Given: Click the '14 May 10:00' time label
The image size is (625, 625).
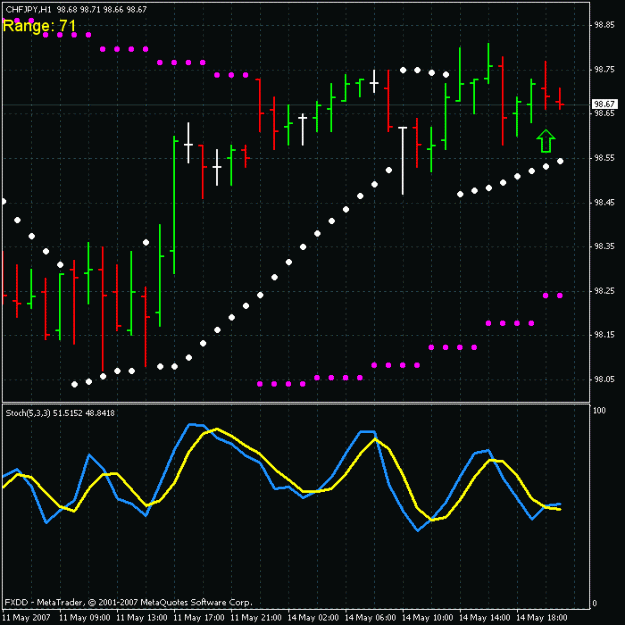Looking at the screenshot, I should (x=427, y=617).
